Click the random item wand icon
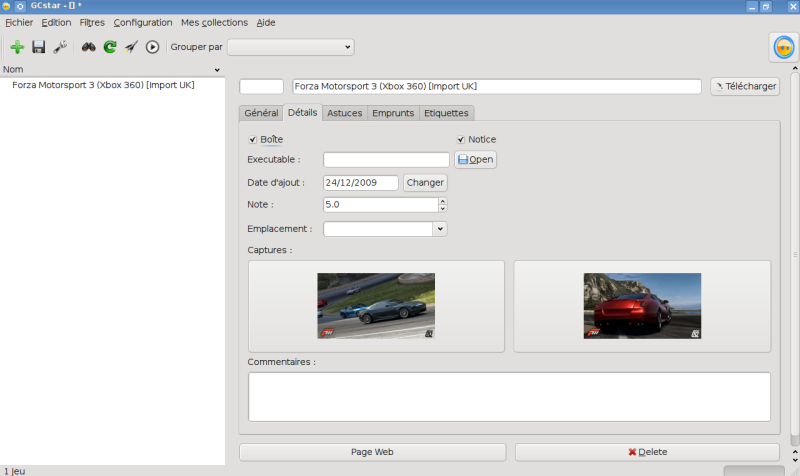 click(131, 47)
